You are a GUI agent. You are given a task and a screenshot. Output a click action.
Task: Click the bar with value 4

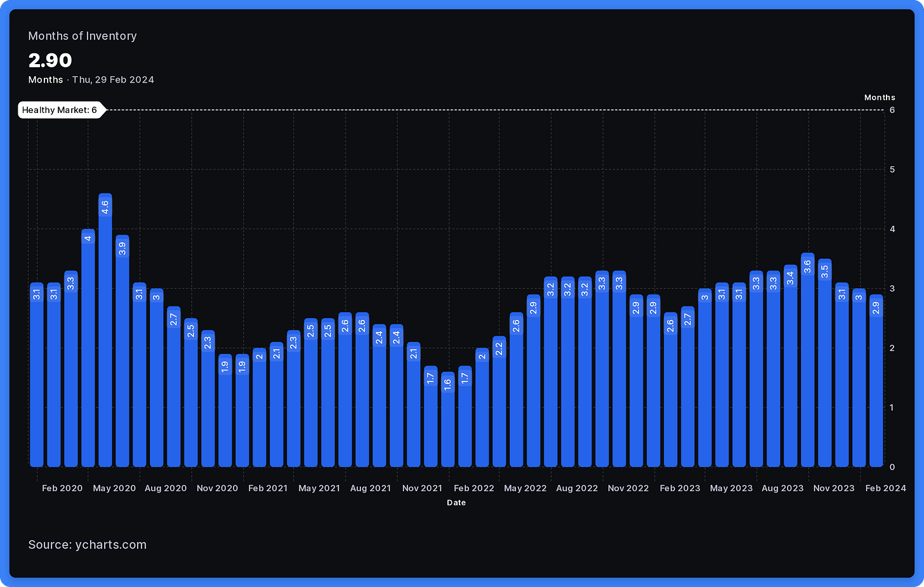tap(88, 348)
